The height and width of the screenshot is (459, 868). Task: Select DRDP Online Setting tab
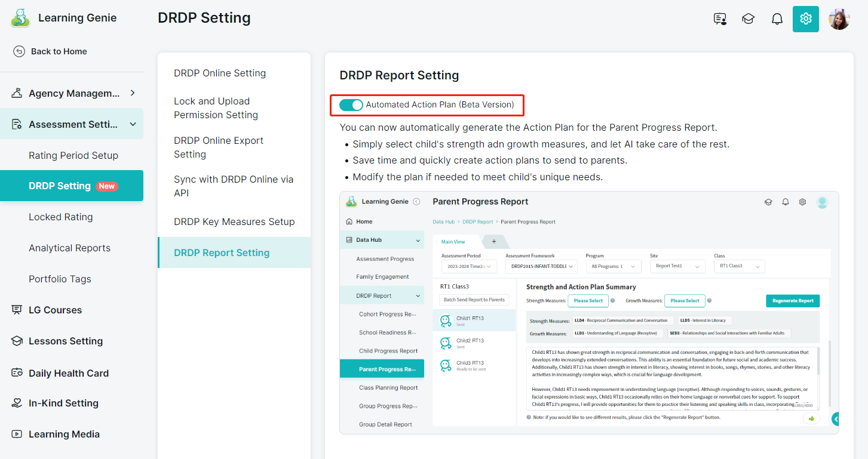click(220, 73)
